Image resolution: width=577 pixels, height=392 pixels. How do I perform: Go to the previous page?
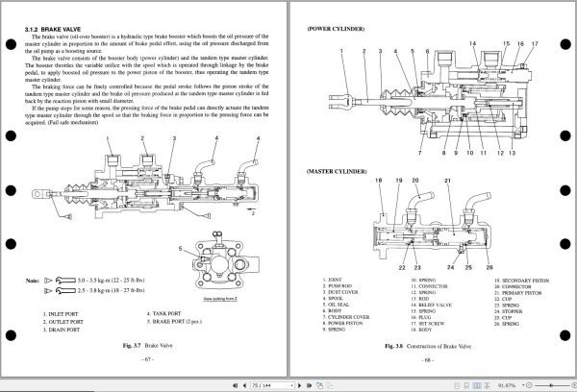(244, 385)
